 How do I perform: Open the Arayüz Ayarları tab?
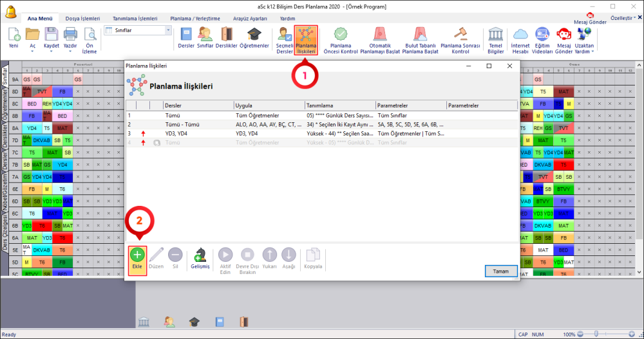coord(250,19)
